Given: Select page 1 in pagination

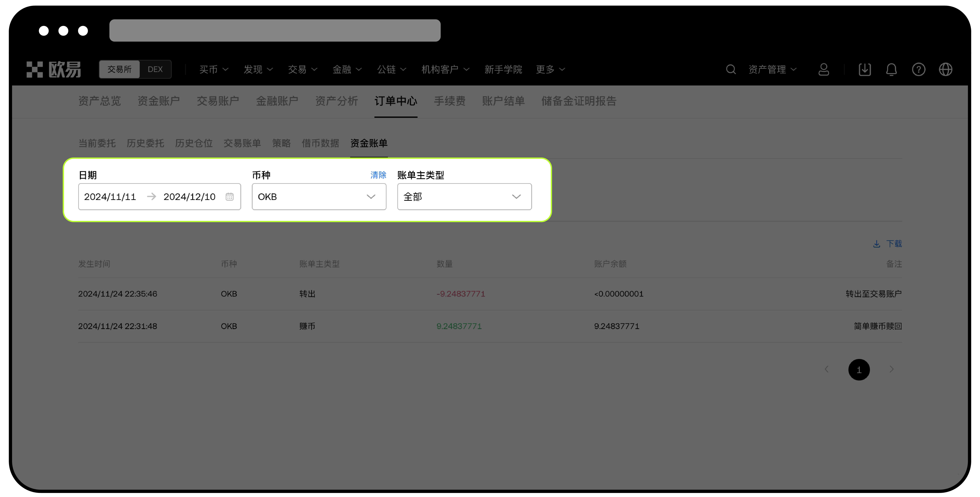Looking at the screenshot, I should click(859, 369).
